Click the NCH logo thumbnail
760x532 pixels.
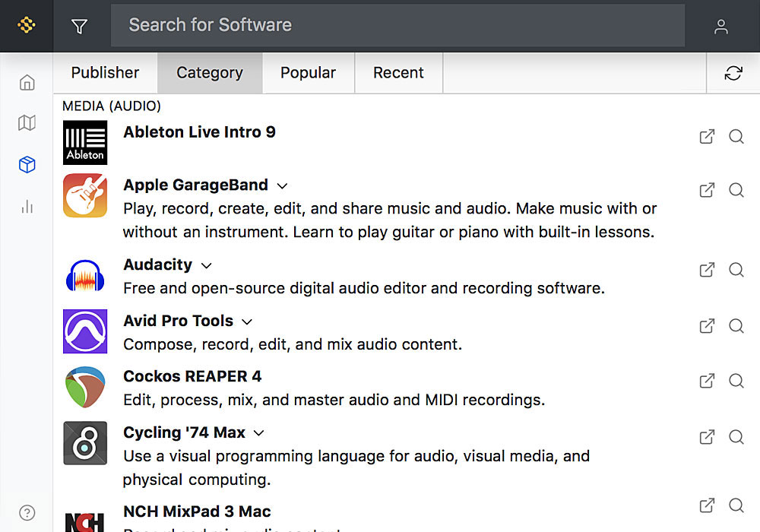point(85,522)
